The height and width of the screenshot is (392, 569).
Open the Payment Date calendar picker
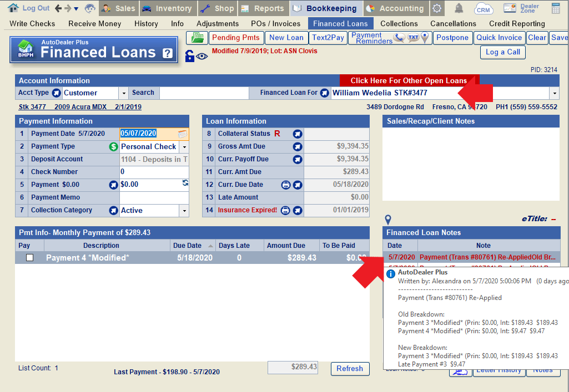(183, 134)
